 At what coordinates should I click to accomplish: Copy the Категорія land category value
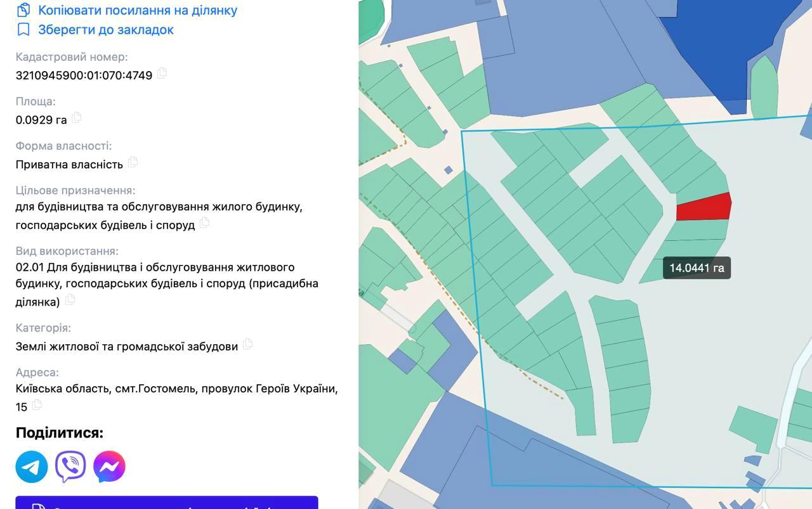click(x=247, y=344)
